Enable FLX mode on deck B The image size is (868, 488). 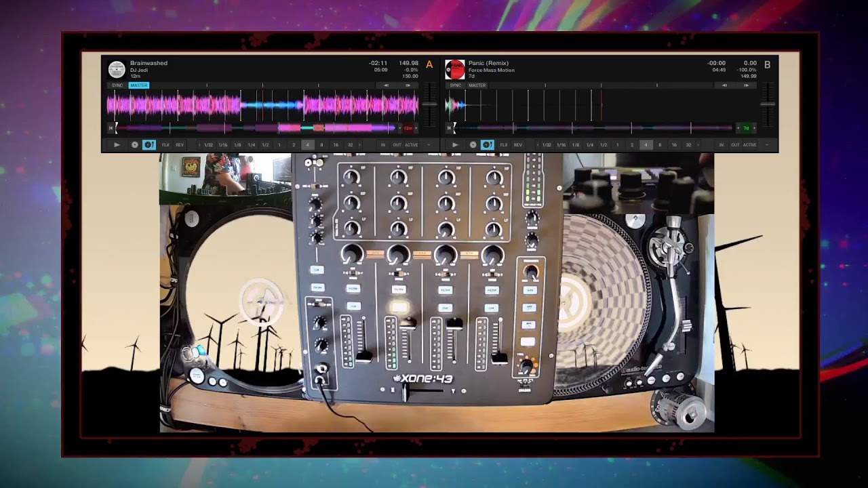pos(504,145)
